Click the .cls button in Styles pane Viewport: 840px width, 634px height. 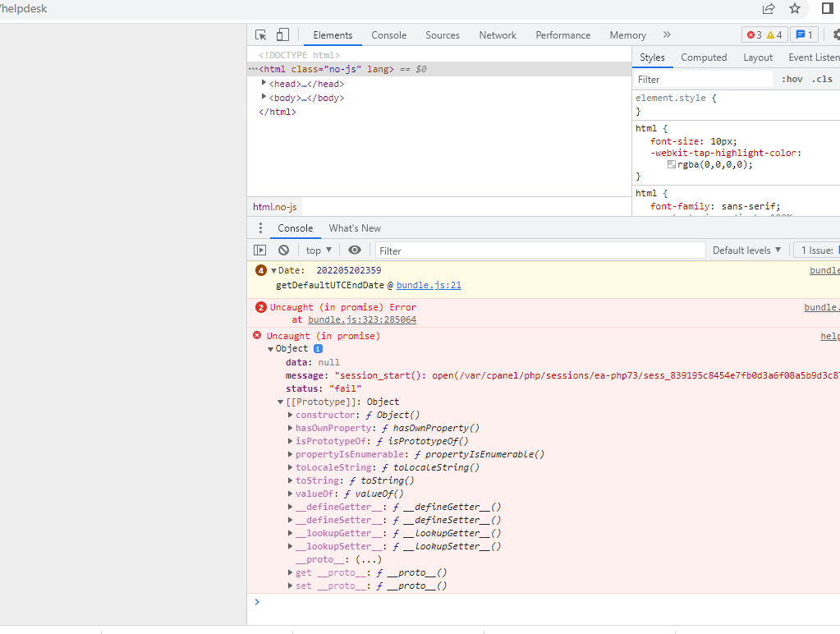tap(822, 79)
